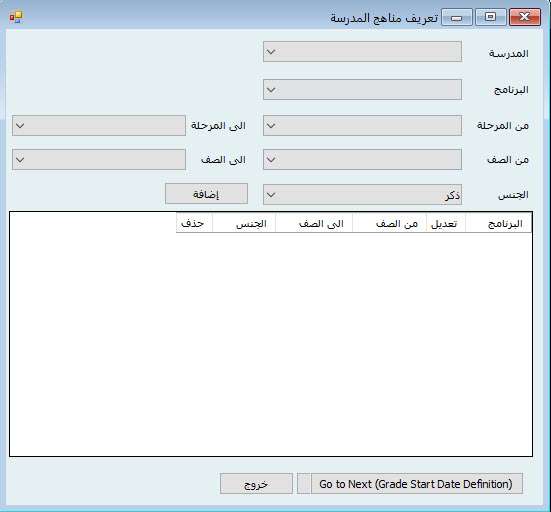Click the الى الصف grid column header
The height and width of the screenshot is (512, 551).
(314, 223)
